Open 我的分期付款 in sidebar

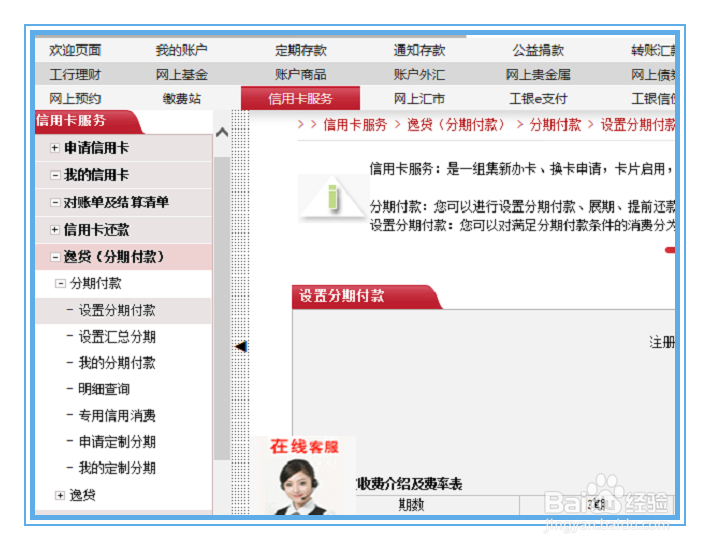point(117,363)
